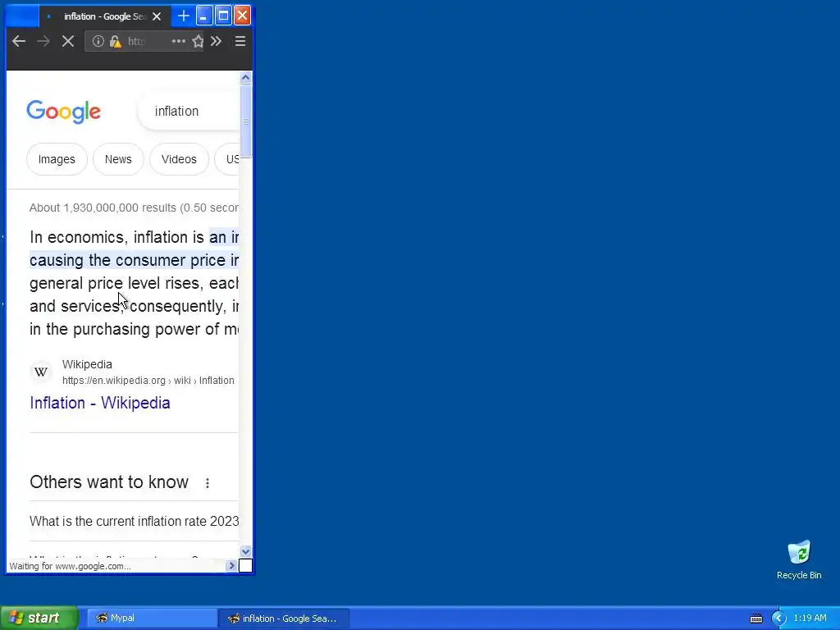Open the browser hamburger menu
This screenshot has width=840, height=630.
click(240, 41)
